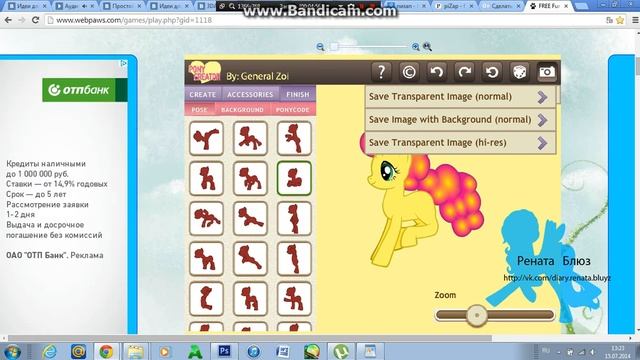The image size is (640, 360).
Task: Select the PONYCODE sub-tab
Action: pos(292,110)
